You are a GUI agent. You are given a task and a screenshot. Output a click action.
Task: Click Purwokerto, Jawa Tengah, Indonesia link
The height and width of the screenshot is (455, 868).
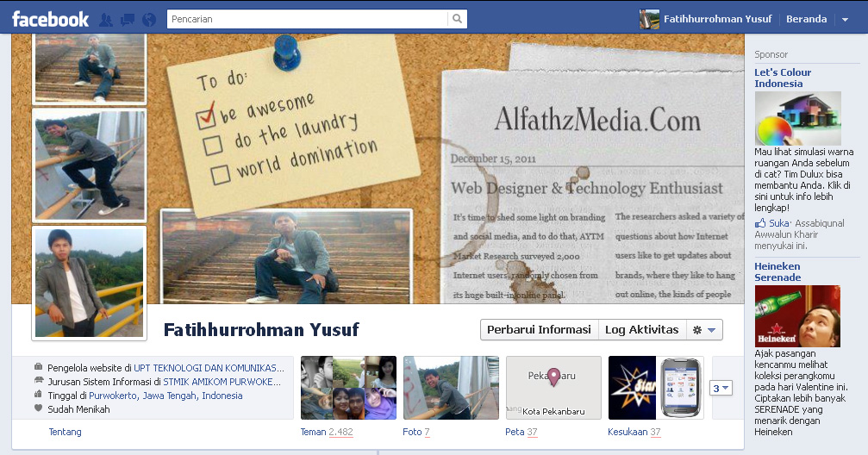coord(165,396)
